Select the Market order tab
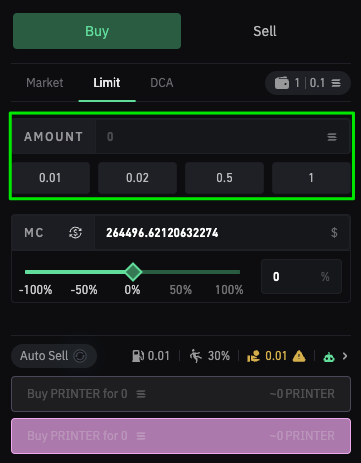This screenshot has height=463, width=361. click(45, 83)
